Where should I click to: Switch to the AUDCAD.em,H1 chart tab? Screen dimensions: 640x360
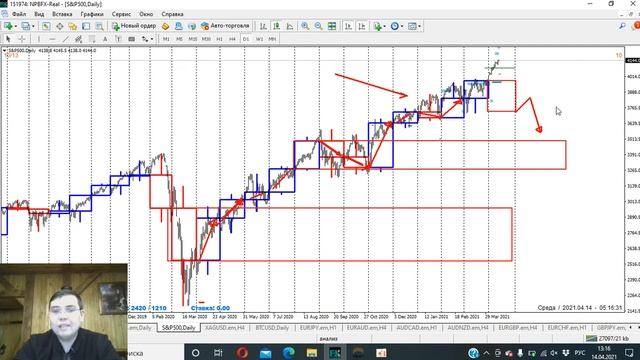(x=416, y=328)
